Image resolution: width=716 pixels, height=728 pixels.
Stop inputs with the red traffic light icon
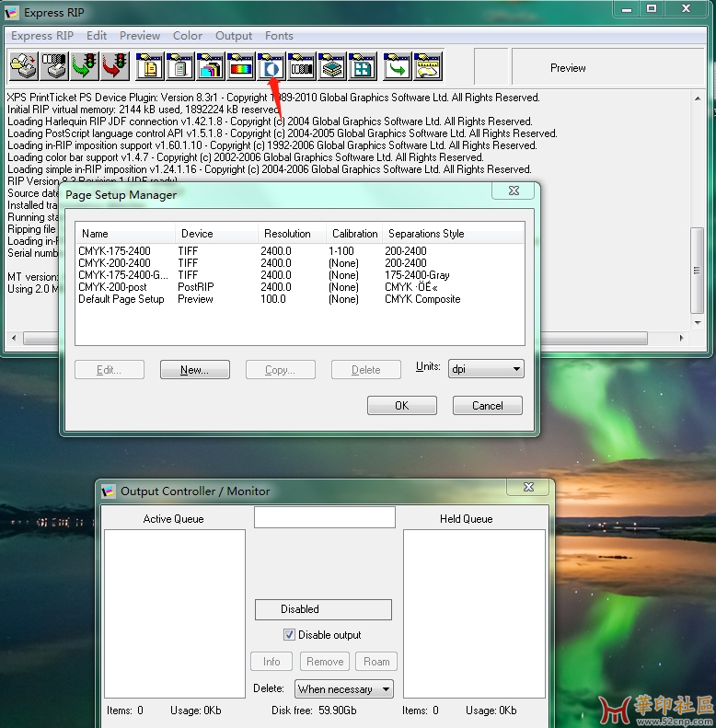point(115,66)
